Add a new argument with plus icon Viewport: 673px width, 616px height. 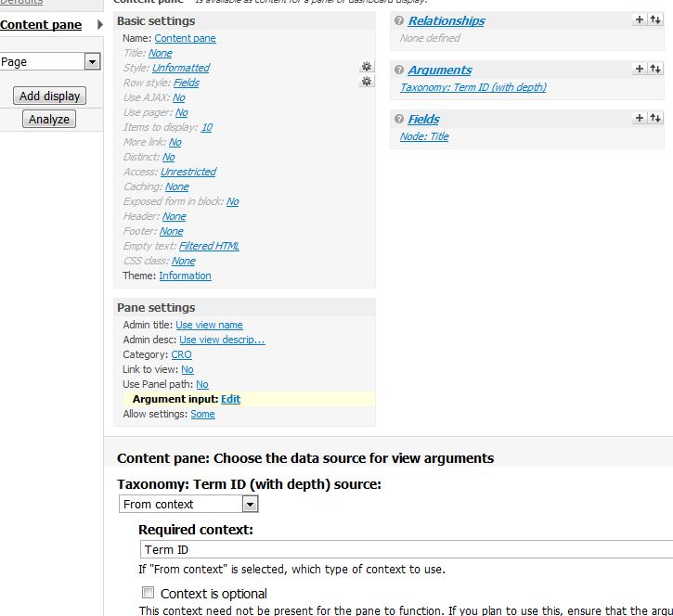(640, 69)
